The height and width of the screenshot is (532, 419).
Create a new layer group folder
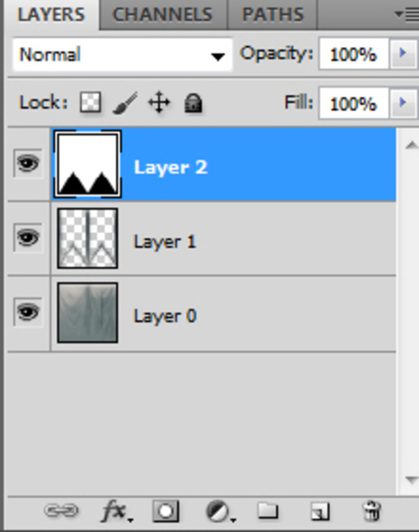(268, 511)
